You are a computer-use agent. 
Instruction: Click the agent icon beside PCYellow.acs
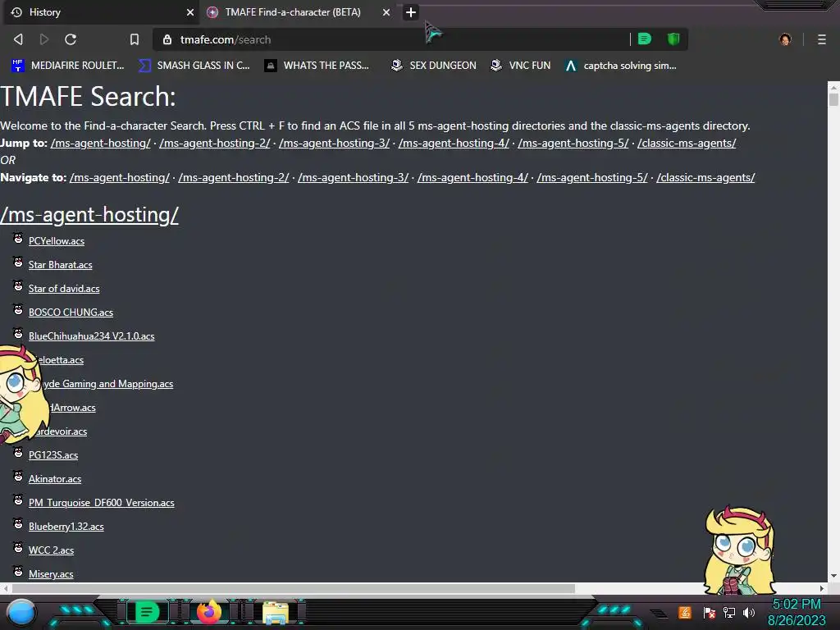pyautogui.click(x=18, y=239)
